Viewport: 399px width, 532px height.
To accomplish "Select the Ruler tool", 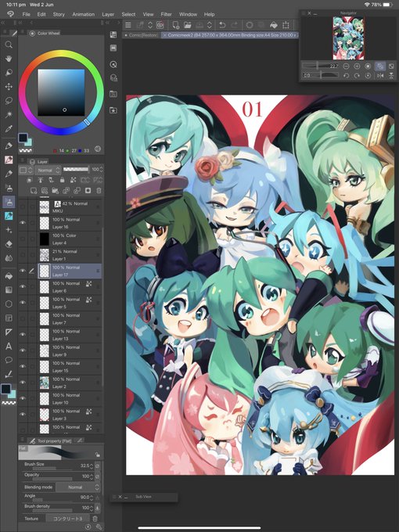I will [x=9, y=332].
